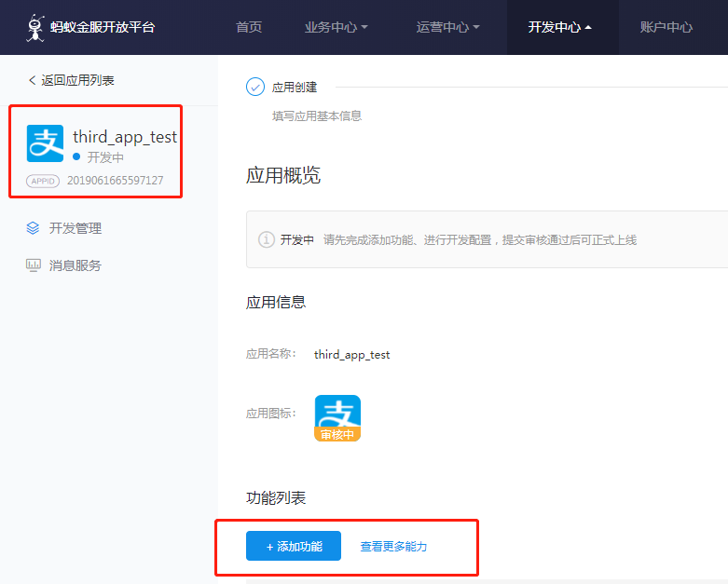Go to 首页 in top navigation

pyautogui.click(x=249, y=27)
